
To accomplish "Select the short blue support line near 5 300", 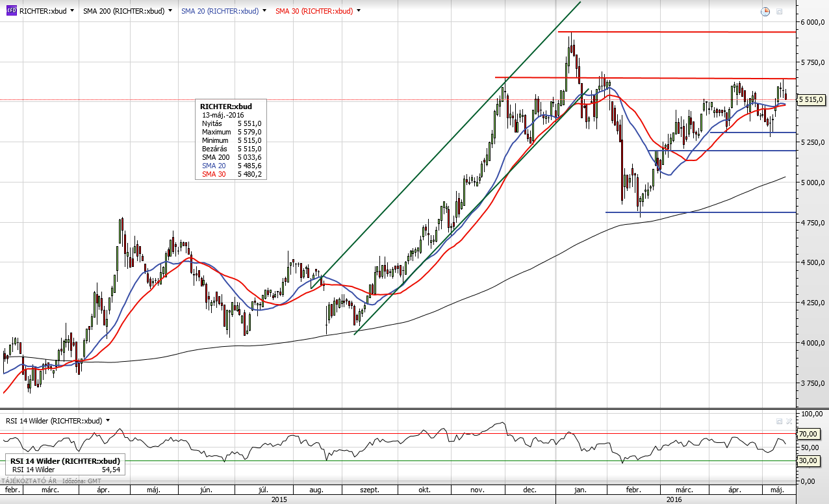I will (x=752, y=132).
